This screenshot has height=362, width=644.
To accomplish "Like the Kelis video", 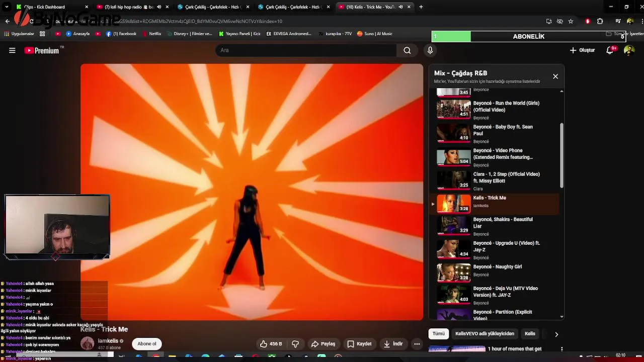I will [271, 344].
